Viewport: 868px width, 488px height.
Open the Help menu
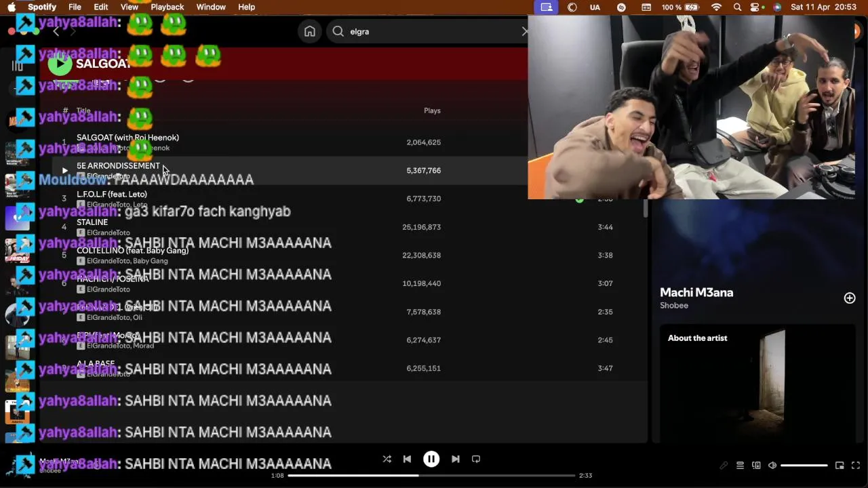click(x=246, y=7)
